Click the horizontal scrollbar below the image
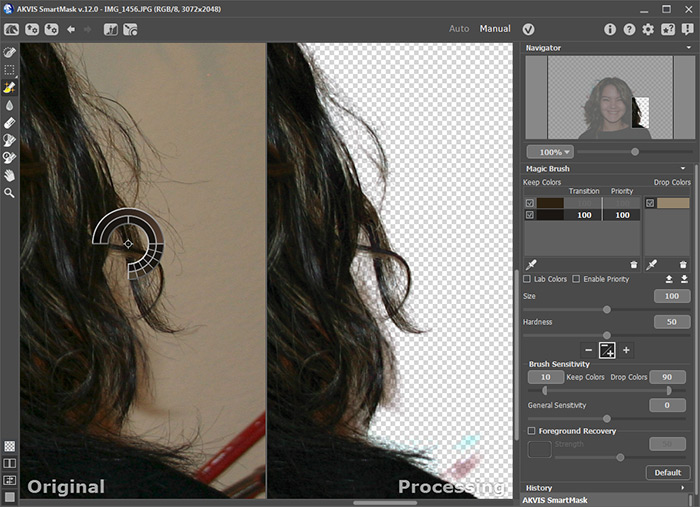Screen dimensions: 700x507 (x=385, y=503)
